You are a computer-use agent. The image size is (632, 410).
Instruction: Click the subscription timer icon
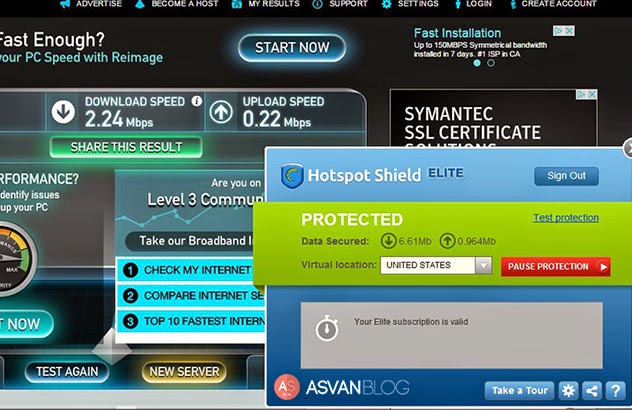(x=327, y=329)
